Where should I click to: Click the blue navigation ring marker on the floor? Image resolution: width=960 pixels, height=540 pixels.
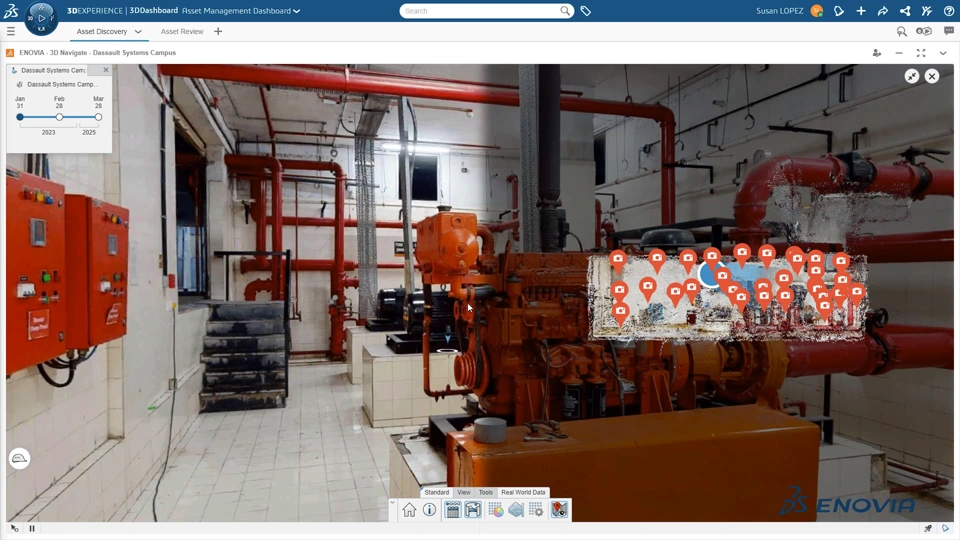coord(447,351)
